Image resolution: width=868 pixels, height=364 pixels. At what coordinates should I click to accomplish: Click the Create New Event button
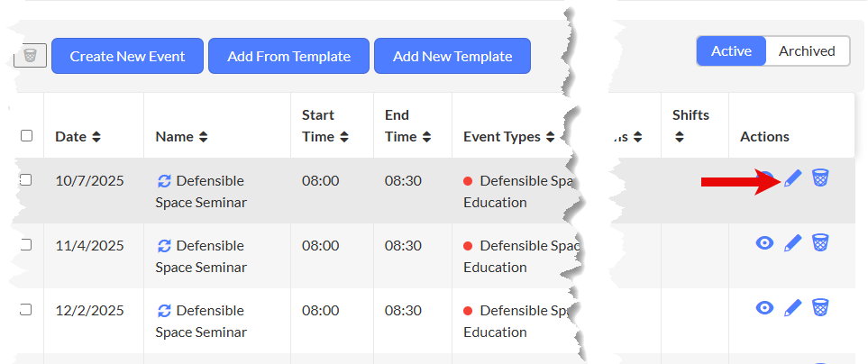(x=127, y=56)
